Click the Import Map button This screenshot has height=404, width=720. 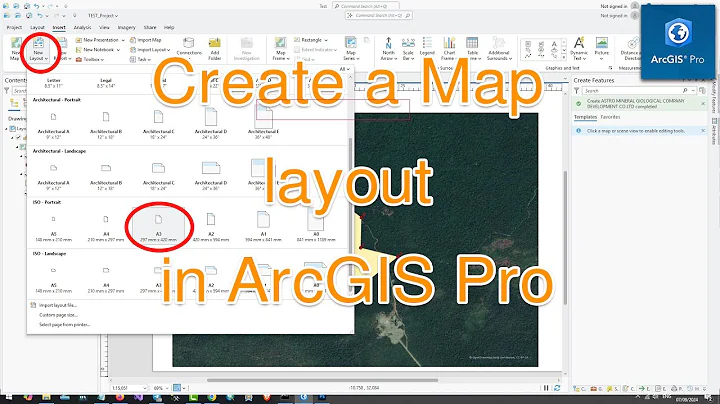(146, 40)
